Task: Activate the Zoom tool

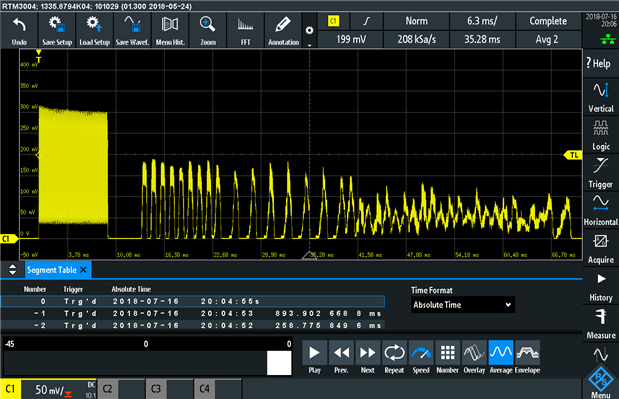Action: [x=208, y=30]
